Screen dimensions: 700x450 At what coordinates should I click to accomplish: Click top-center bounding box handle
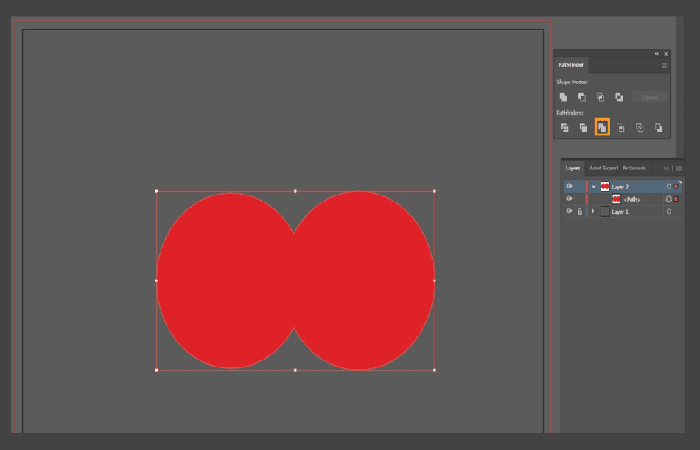point(295,191)
